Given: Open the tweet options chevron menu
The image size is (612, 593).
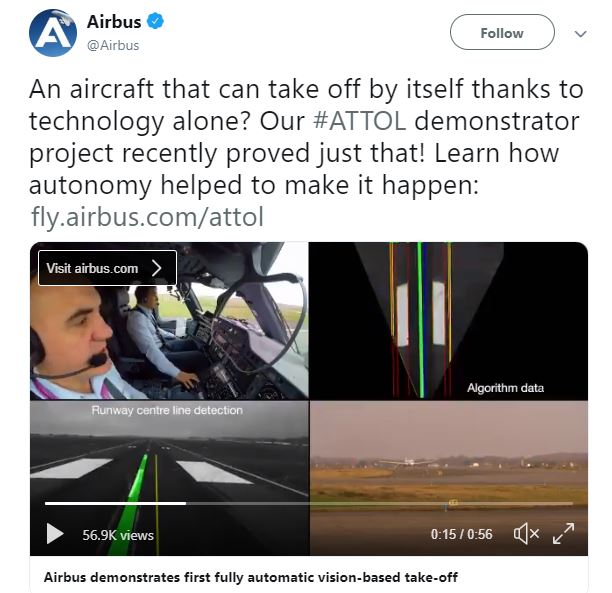Looking at the screenshot, I should 580,34.
